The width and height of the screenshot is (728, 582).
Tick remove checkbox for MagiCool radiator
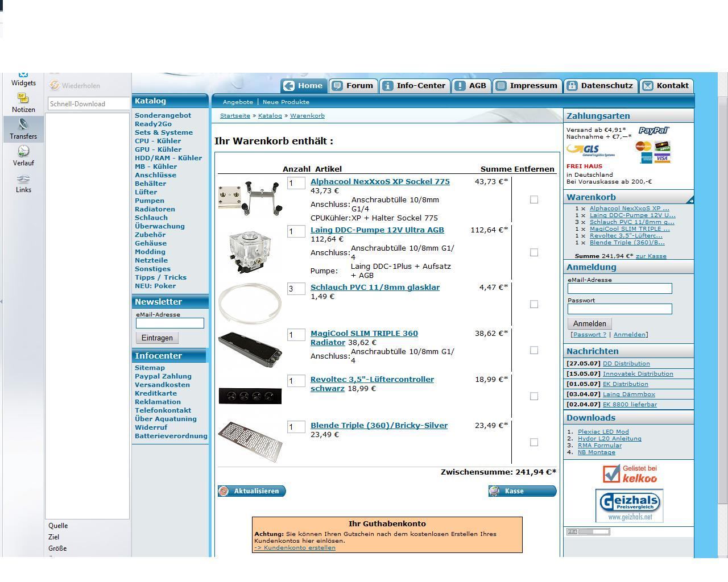coord(533,350)
